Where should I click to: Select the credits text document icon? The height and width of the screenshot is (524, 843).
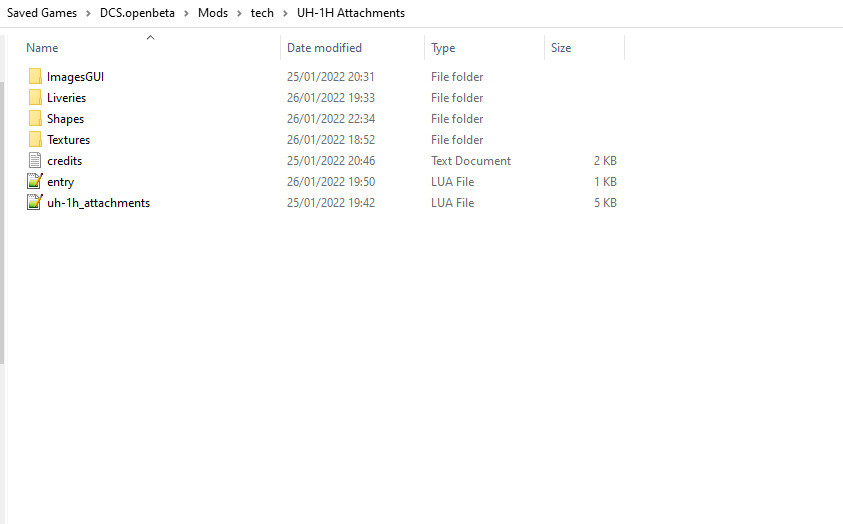coord(35,161)
